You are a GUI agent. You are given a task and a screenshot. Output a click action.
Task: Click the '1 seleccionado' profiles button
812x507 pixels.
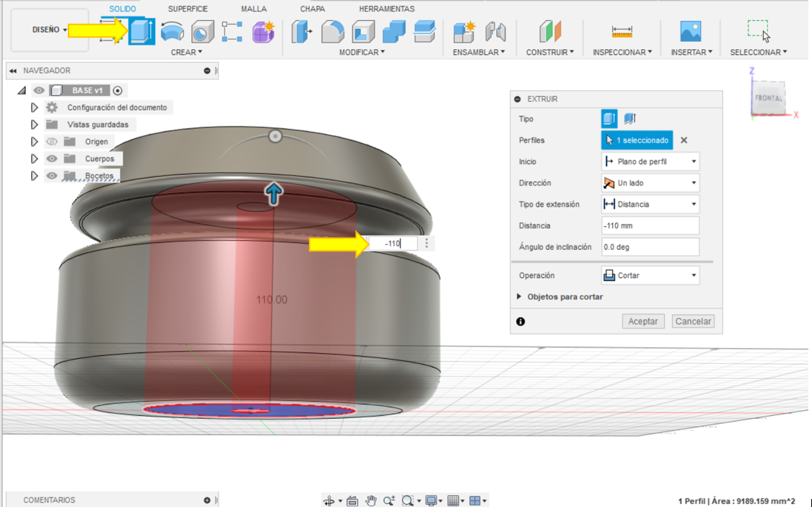[x=637, y=140]
